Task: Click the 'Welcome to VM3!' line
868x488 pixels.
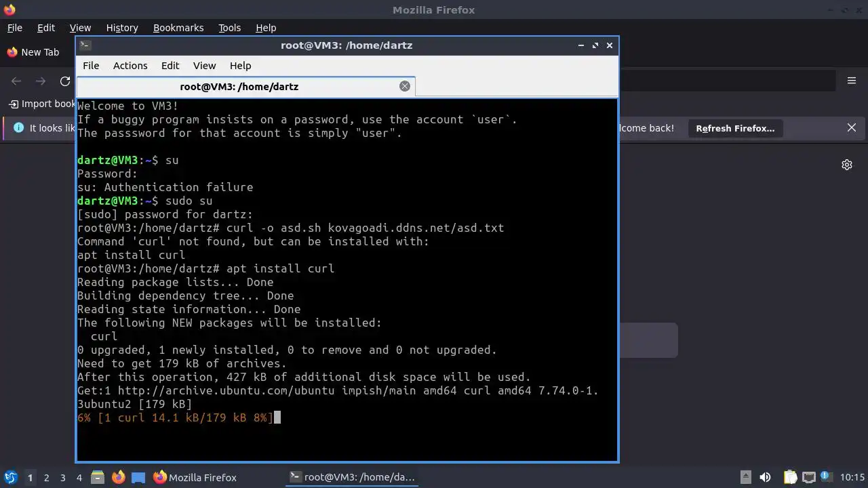Action: [x=127, y=106]
